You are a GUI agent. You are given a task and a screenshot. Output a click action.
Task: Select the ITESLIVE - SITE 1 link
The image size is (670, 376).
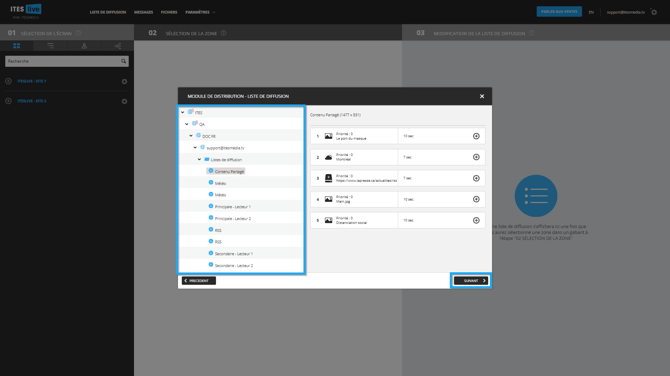pos(32,81)
